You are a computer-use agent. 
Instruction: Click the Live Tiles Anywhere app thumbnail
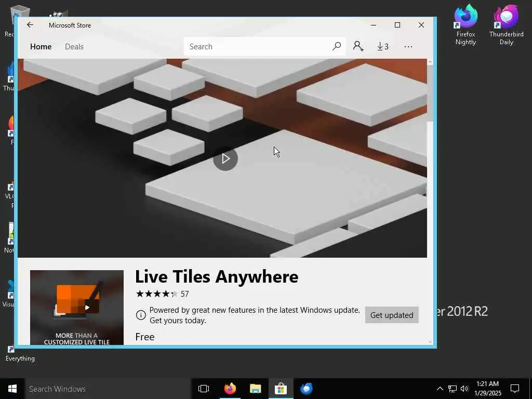pos(77,308)
